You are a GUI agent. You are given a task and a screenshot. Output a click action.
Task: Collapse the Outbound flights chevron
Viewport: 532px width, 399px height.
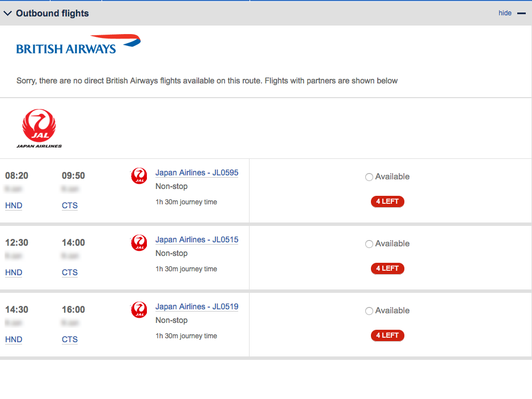point(7,13)
